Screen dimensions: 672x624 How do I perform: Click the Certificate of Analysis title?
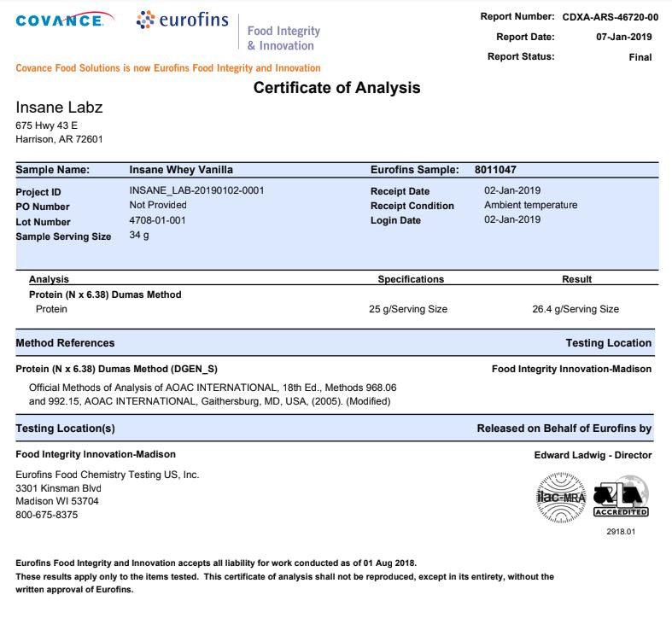pos(336,88)
